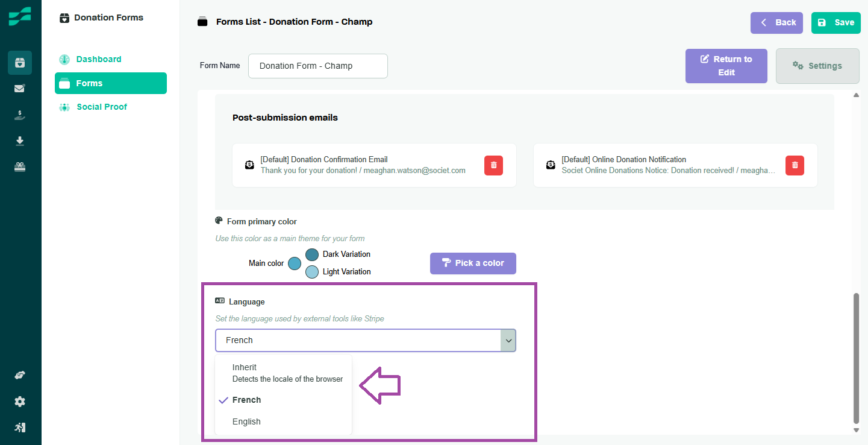
Task: Open the Dashboard menu item
Action: tap(98, 59)
